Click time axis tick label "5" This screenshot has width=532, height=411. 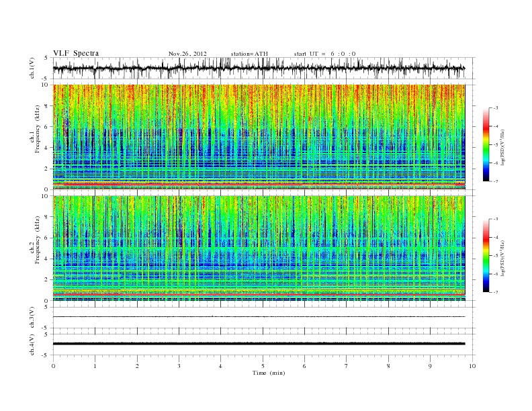click(x=263, y=366)
